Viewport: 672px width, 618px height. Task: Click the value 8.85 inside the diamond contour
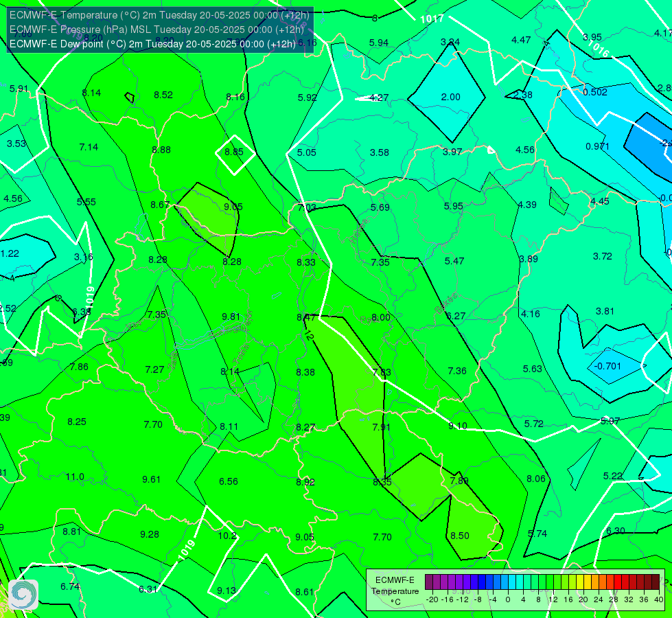(x=234, y=152)
